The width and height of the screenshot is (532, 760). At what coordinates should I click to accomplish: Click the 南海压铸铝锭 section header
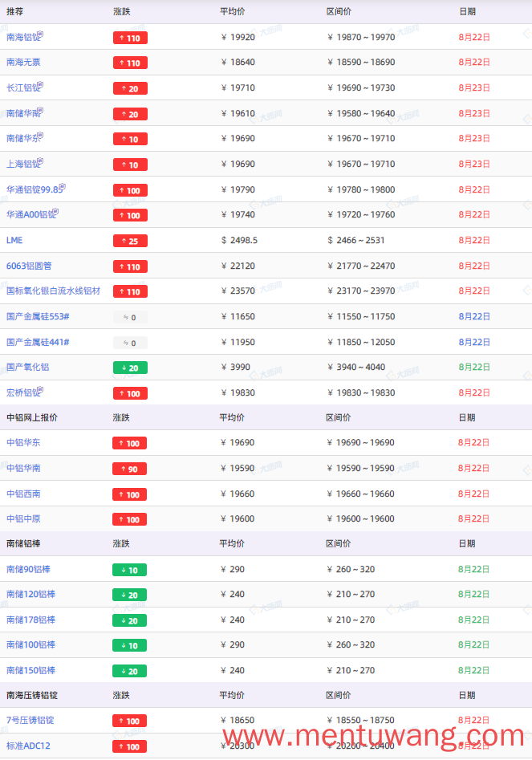click(32, 696)
